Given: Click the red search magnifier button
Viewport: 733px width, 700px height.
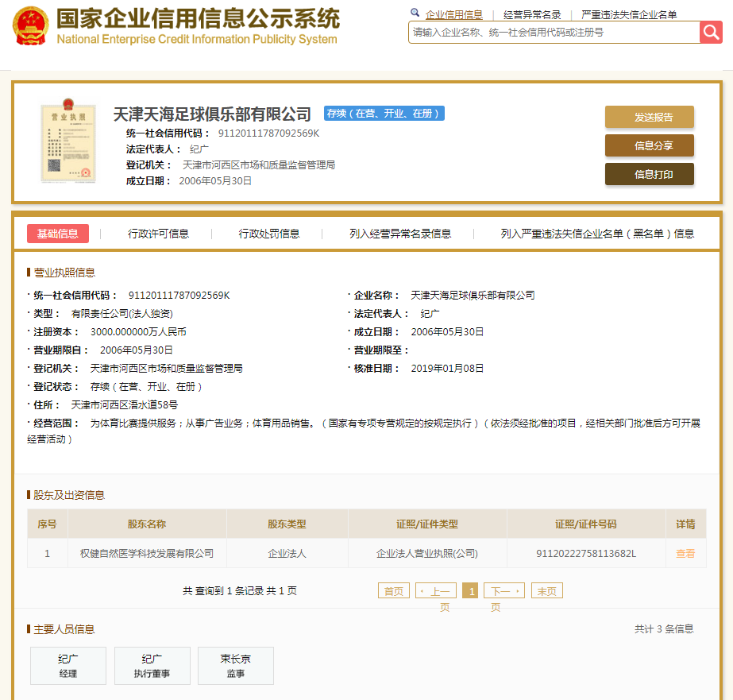Looking at the screenshot, I should coord(711,33).
